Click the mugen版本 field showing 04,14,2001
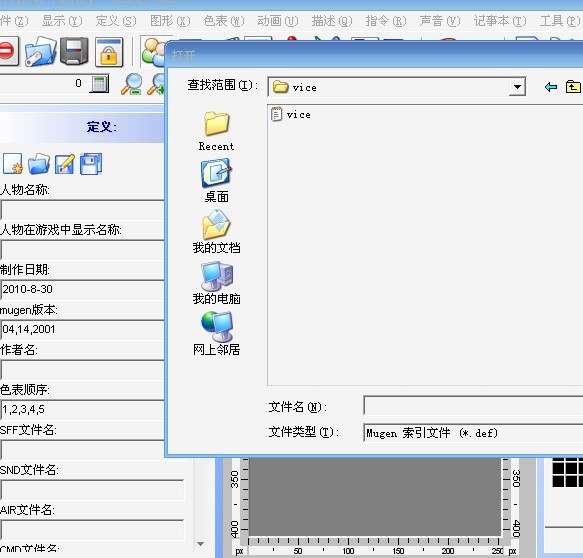Viewport: 583px width, 558px height. (x=82, y=329)
